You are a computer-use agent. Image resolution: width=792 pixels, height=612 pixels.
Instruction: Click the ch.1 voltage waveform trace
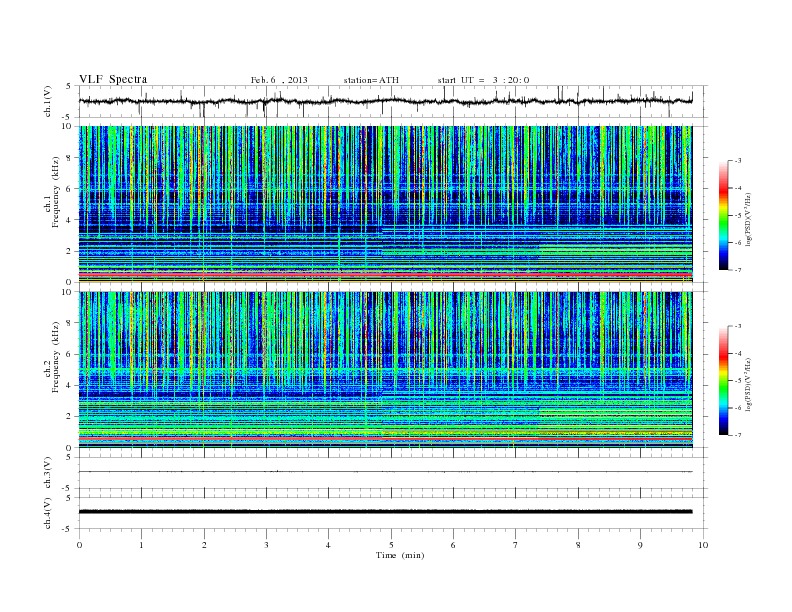coord(385,101)
